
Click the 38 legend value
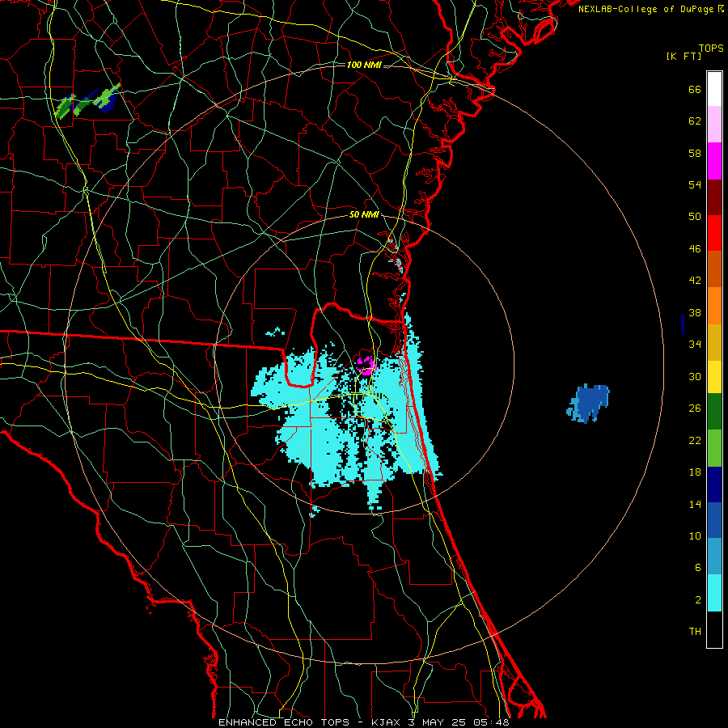click(x=695, y=312)
